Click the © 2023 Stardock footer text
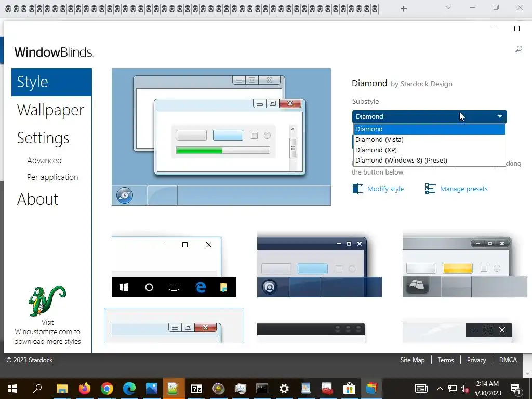Viewport: 532px width, 399px height. coord(30,360)
